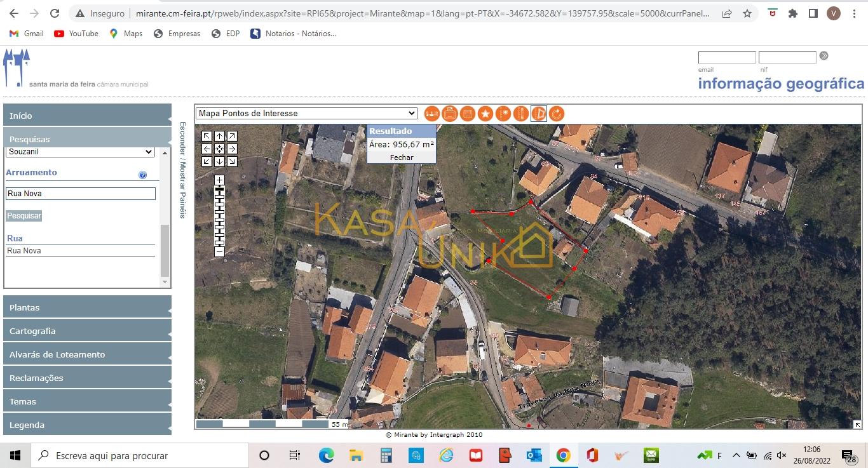Click the Pesquisar button
Image resolution: width=868 pixels, height=468 pixels.
[x=24, y=216]
